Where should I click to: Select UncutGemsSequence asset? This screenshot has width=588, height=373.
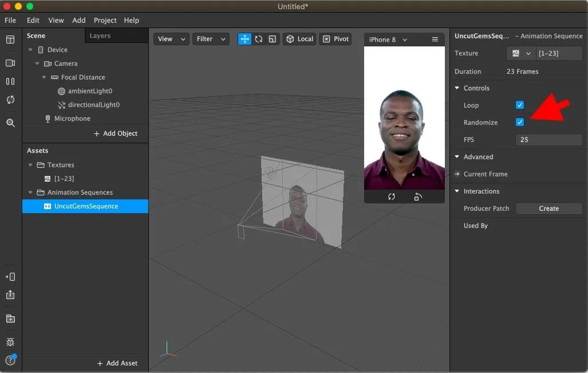point(85,206)
